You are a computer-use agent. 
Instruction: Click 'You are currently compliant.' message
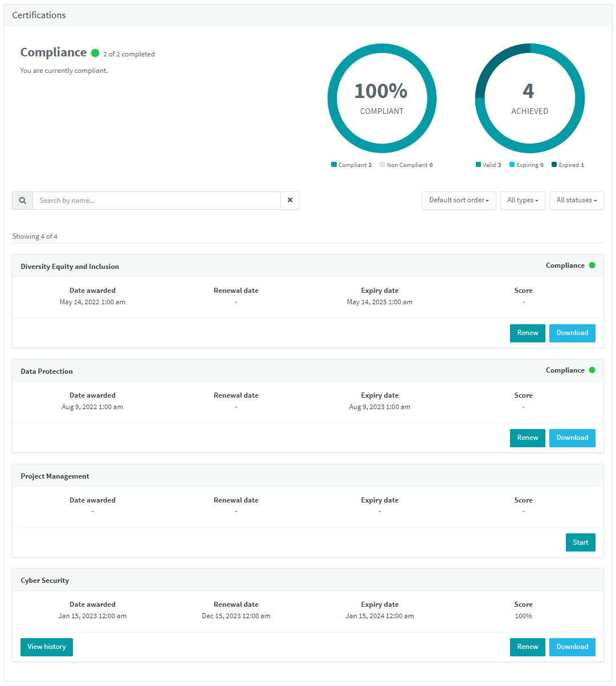tap(64, 71)
